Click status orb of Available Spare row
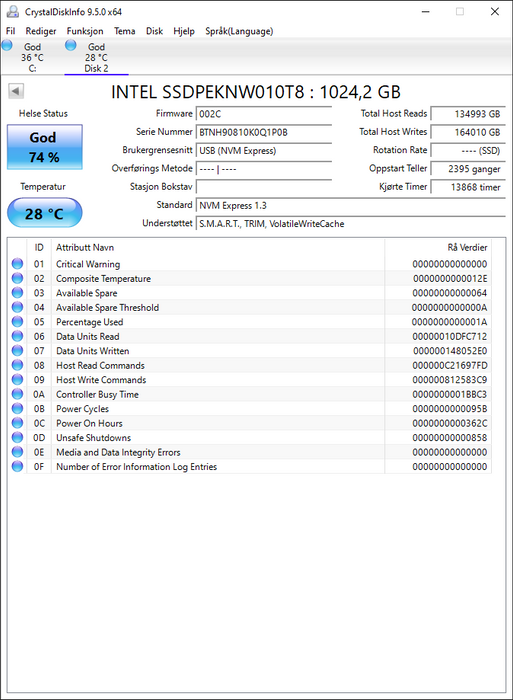The image size is (513, 700). (17, 293)
